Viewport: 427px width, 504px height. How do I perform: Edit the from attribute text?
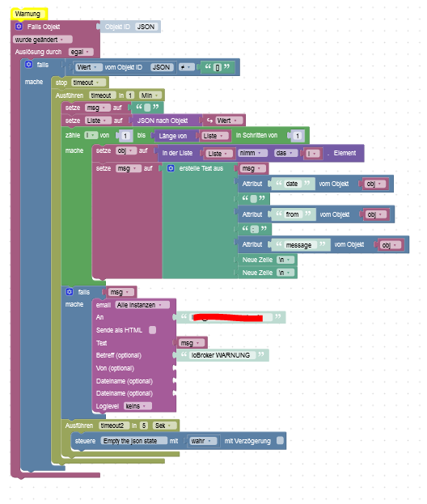pos(293,214)
